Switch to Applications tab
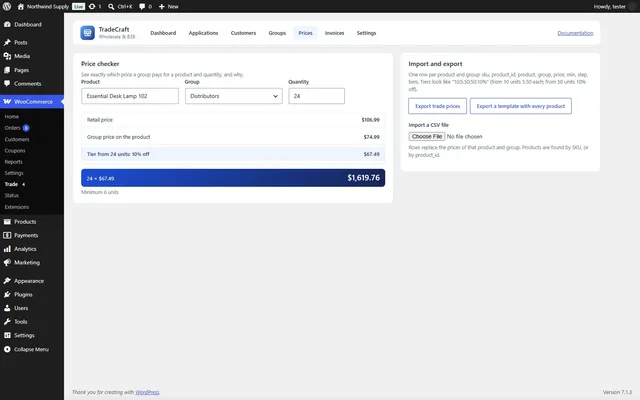This screenshot has width=640, height=400. [x=203, y=33]
